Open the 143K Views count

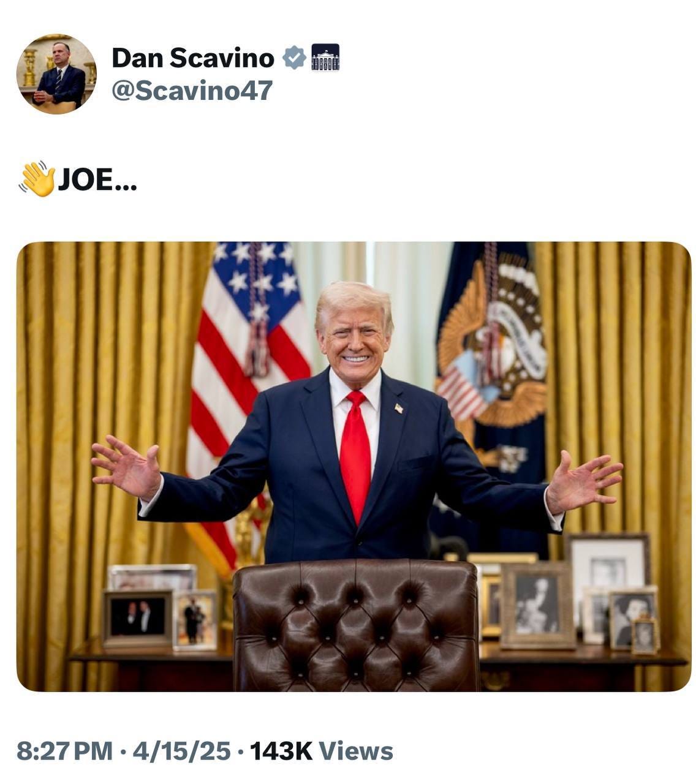pos(322,751)
